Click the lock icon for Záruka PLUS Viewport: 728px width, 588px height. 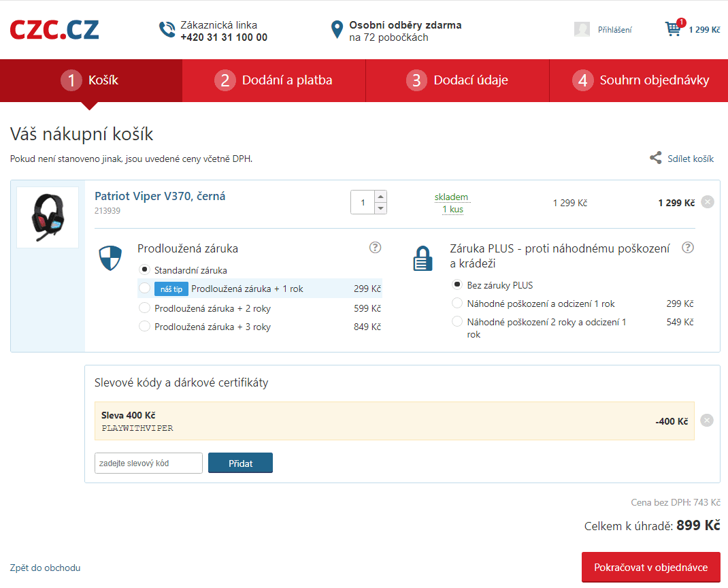click(423, 258)
